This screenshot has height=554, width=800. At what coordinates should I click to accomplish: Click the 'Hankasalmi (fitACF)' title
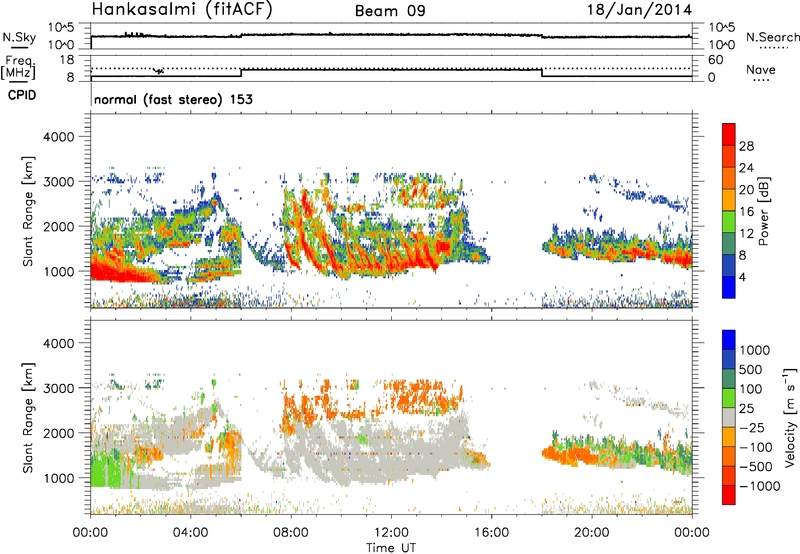click(182, 9)
